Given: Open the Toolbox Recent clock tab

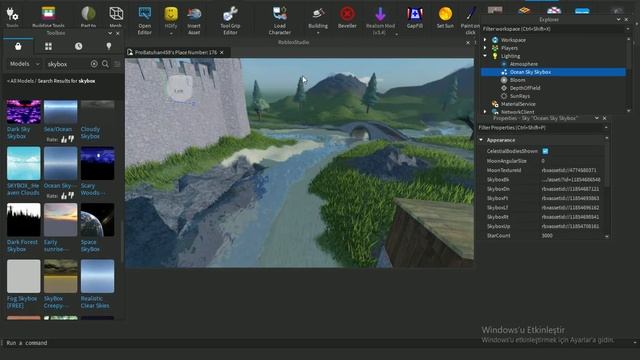Looking at the screenshot, I should 78,47.
